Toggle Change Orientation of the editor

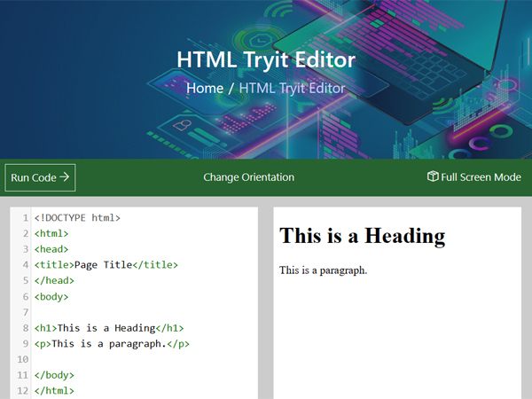(248, 177)
